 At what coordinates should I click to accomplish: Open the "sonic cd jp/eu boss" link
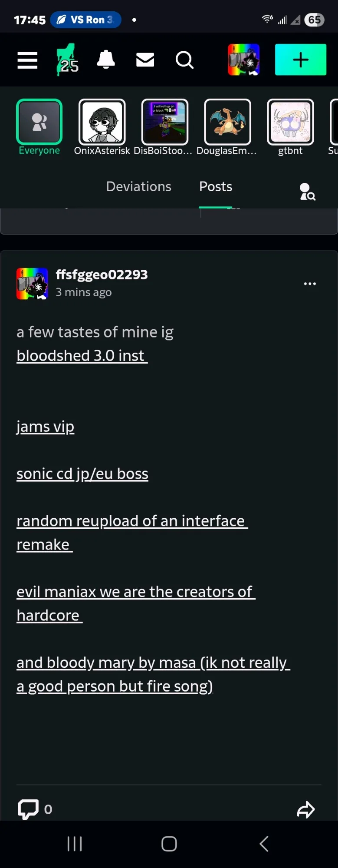coord(82,474)
